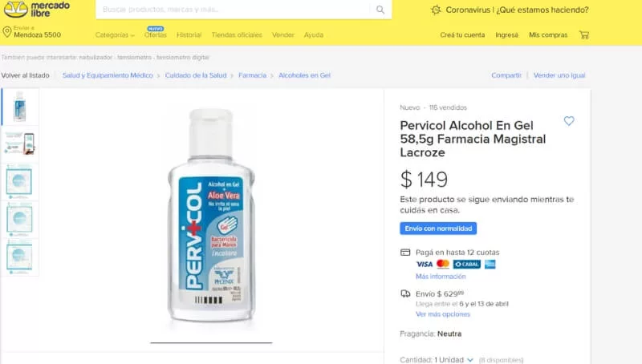Click the Coronavirus info icon
Screen dimensions: 642x364
point(436,10)
